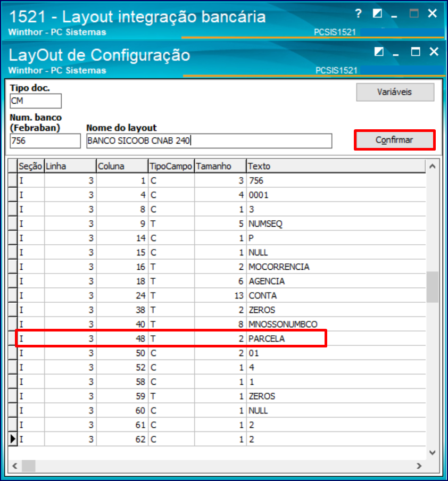Minimize the 1521 Layout integração bancária window

[394, 16]
